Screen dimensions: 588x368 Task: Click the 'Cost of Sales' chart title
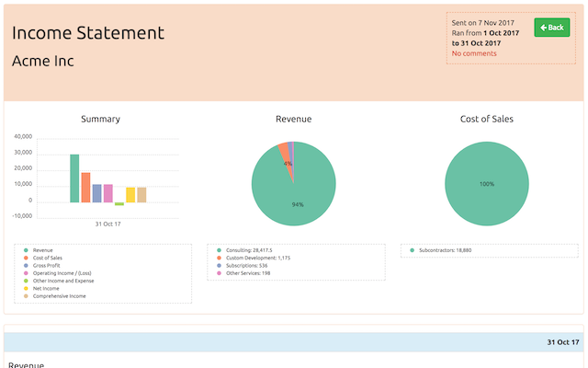click(x=487, y=119)
